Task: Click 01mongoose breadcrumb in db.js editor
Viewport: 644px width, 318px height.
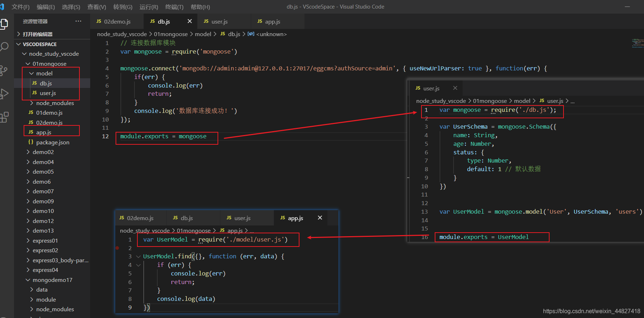Action: [171, 34]
